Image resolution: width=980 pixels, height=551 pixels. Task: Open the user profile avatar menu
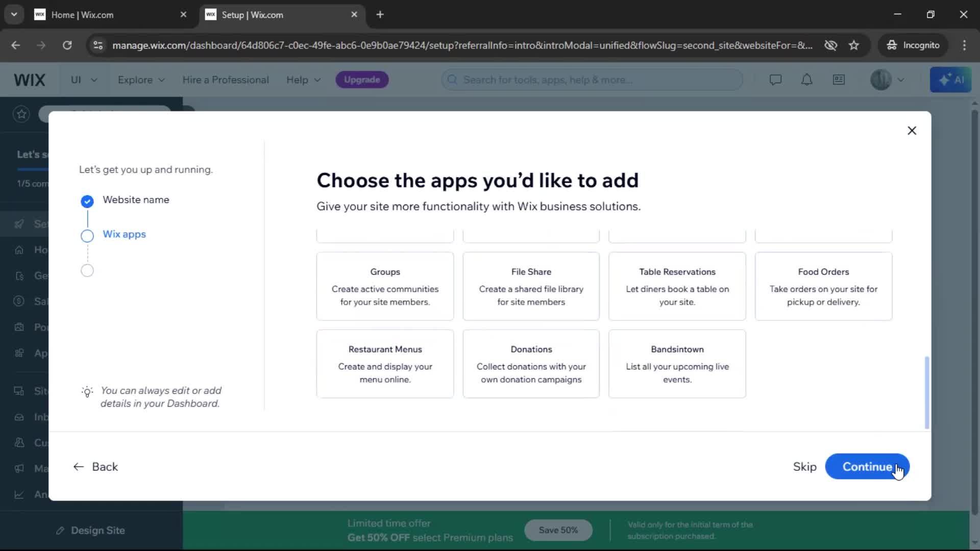(x=887, y=80)
